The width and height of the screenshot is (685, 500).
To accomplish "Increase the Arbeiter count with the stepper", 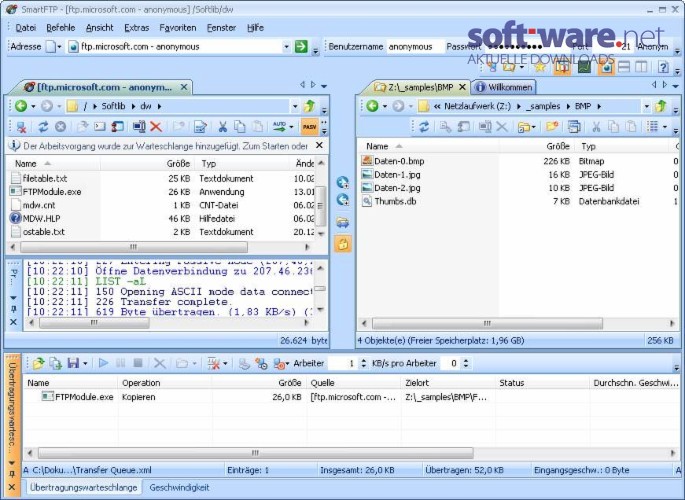I will tap(363, 360).
